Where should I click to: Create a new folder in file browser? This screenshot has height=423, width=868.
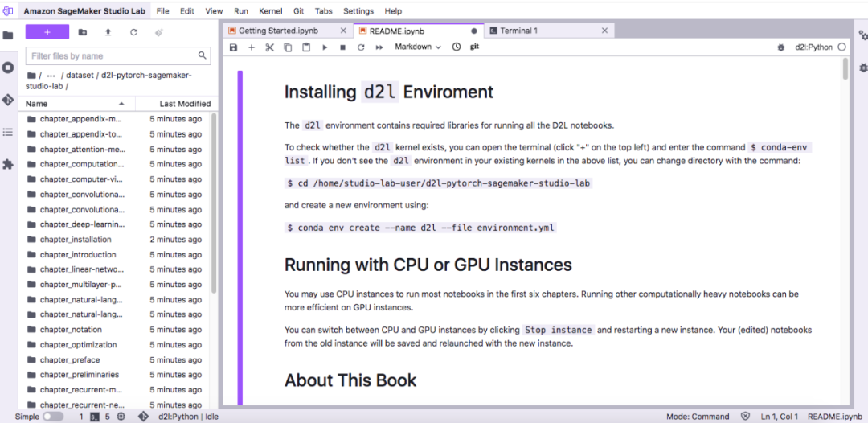[x=83, y=32]
